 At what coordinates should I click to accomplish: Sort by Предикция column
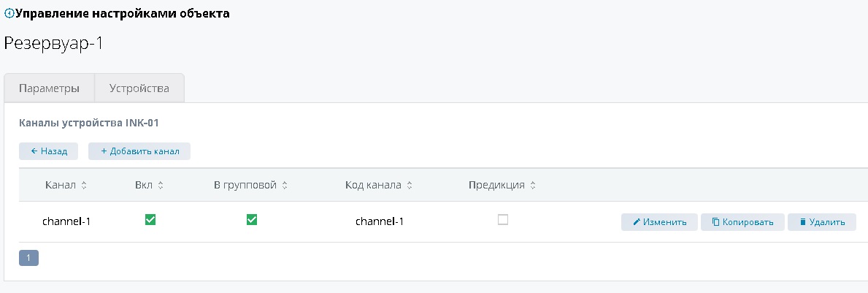click(533, 186)
